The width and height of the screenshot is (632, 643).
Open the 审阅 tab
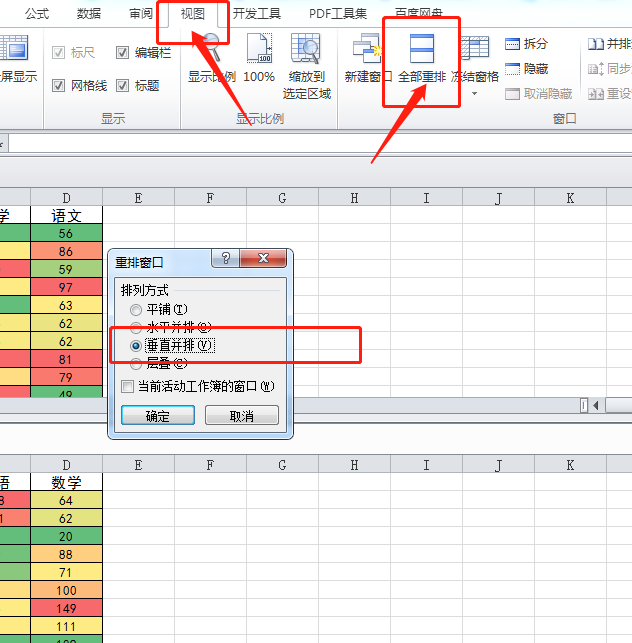coord(141,14)
